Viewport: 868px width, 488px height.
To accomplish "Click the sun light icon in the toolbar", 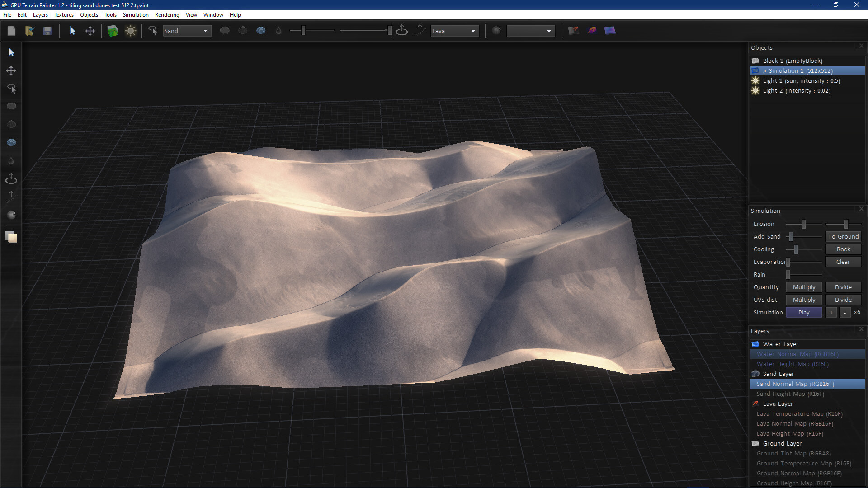I will (130, 30).
